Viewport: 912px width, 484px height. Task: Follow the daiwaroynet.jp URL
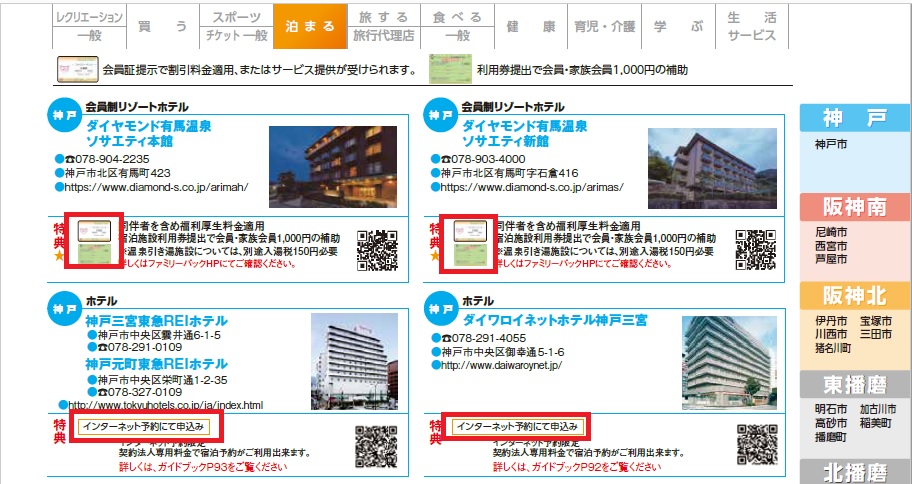click(501, 365)
